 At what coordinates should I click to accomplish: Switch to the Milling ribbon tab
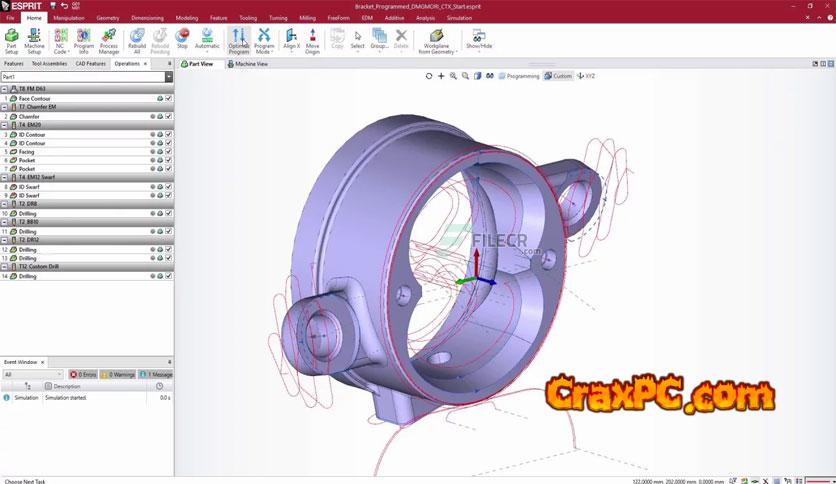tap(307, 18)
